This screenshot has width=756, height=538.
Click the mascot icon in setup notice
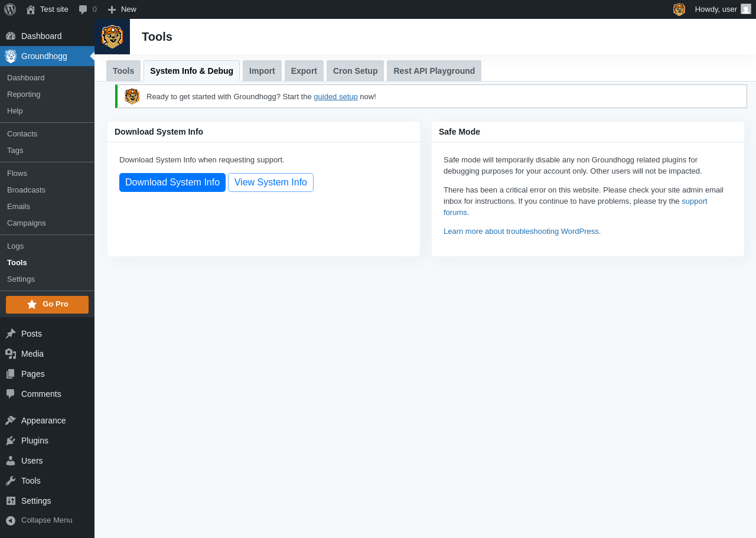click(x=132, y=96)
